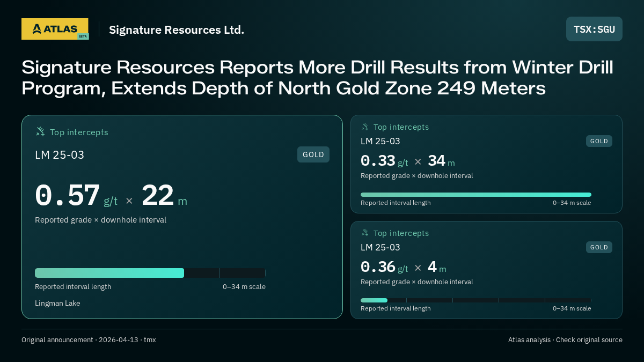Viewport: 644px width, 362px height.
Task: Click Reported interval length in the 0.36 g/t card
Action: click(396, 308)
